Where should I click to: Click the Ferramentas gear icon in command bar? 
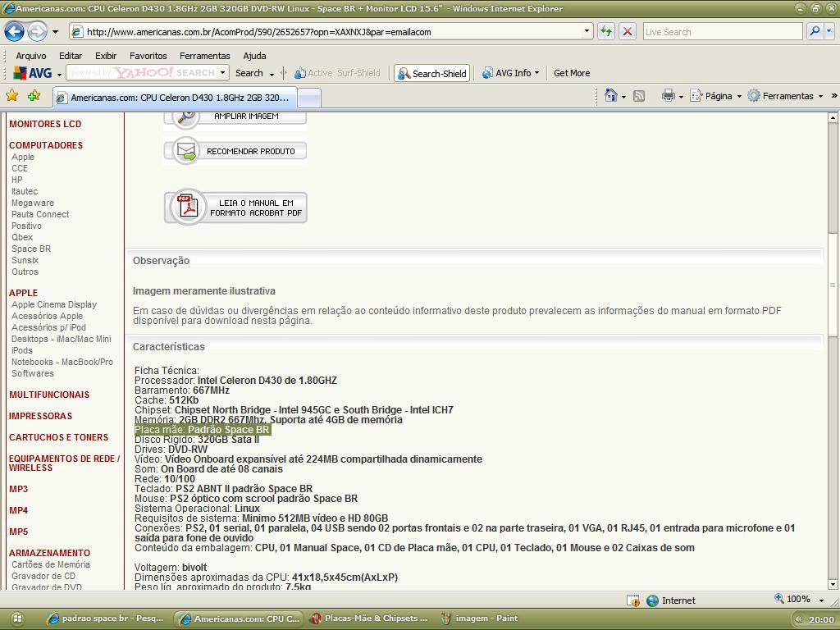click(x=754, y=96)
